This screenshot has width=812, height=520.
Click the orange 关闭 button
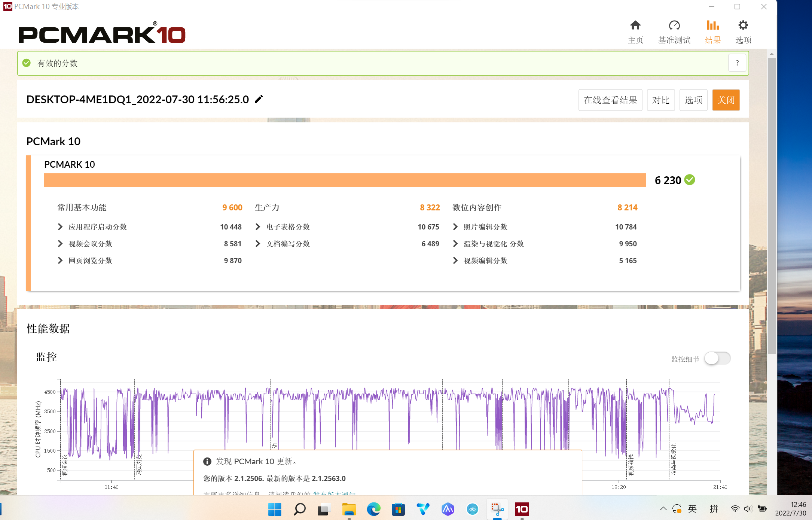tap(726, 100)
